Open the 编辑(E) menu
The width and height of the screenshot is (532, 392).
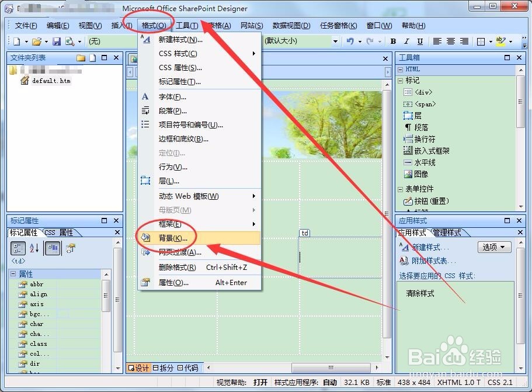pyautogui.click(x=58, y=26)
